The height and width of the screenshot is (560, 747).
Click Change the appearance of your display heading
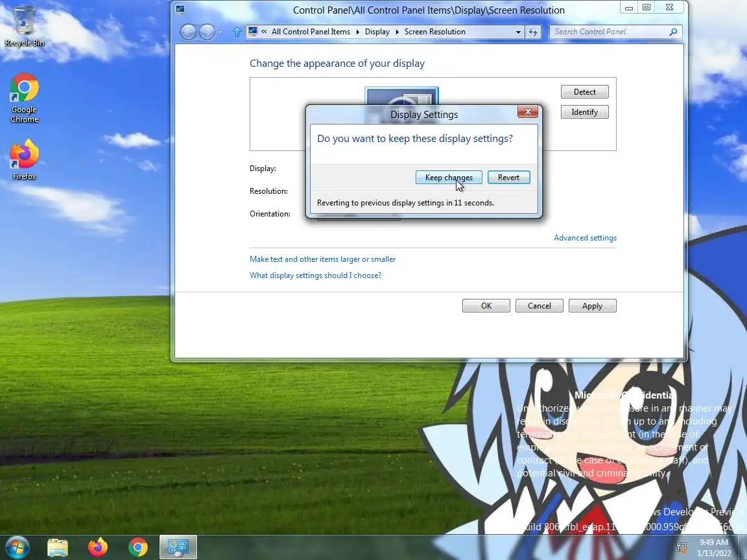[337, 64]
